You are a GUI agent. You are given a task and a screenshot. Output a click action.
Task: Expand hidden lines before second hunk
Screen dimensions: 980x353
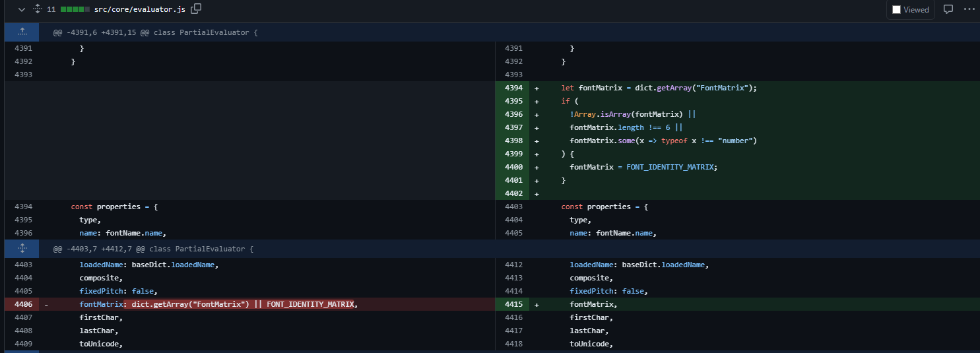pos(22,249)
